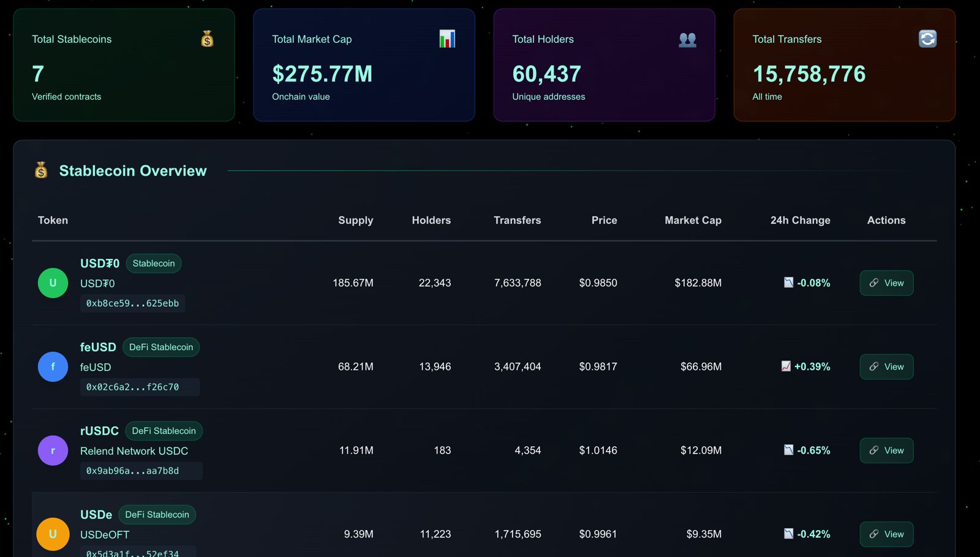980x557 pixels.
Task: Select the bold USD₮0 token name
Action: [x=100, y=263]
